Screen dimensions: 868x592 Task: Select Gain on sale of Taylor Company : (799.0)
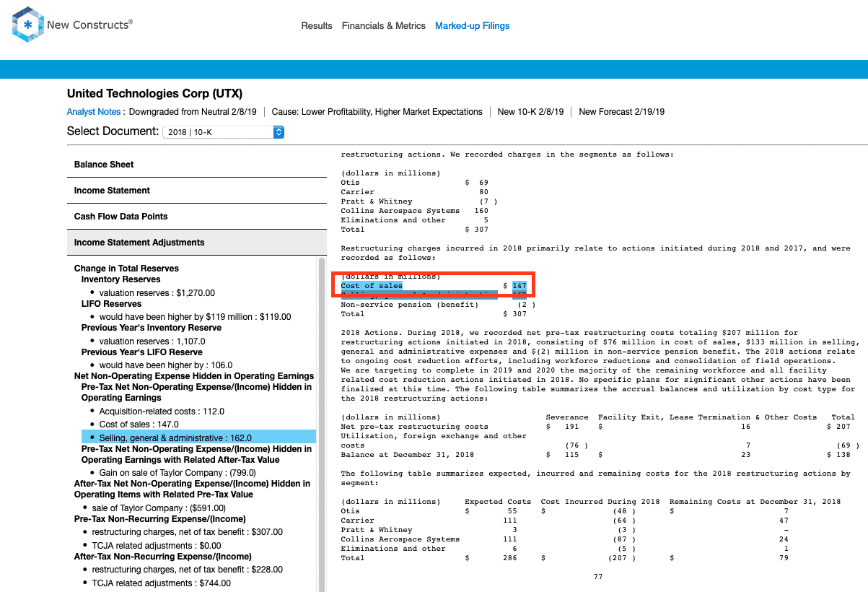click(177, 473)
